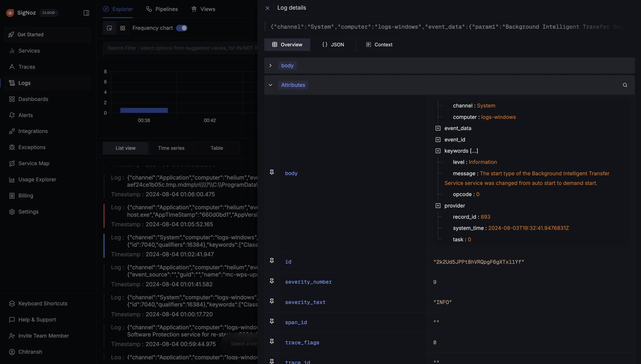Expand the event_id tree node

click(438, 139)
